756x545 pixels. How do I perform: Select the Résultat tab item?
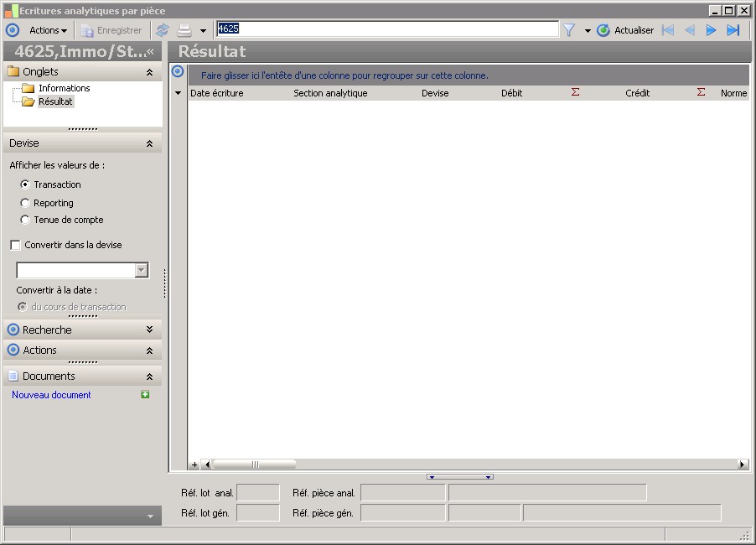pyautogui.click(x=55, y=101)
